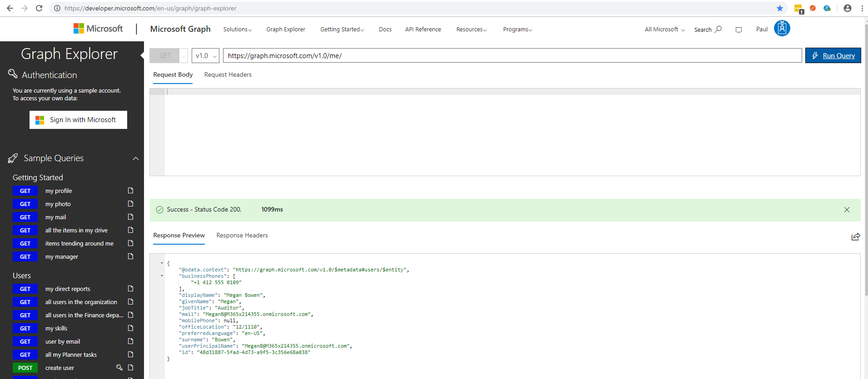Click the page vertical scrollbar

tap(866, 159)
